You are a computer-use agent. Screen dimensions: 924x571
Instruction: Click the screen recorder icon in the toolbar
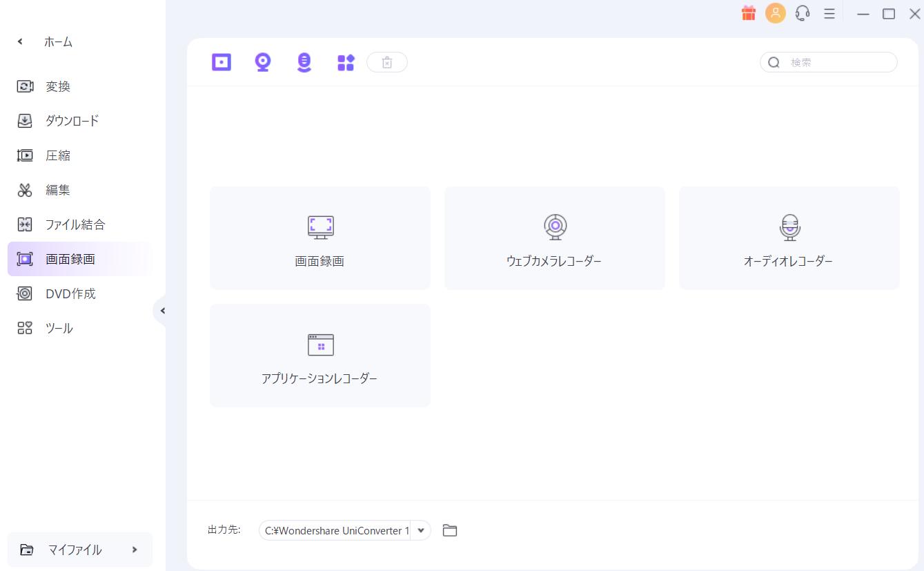click(x=222, y=62)
